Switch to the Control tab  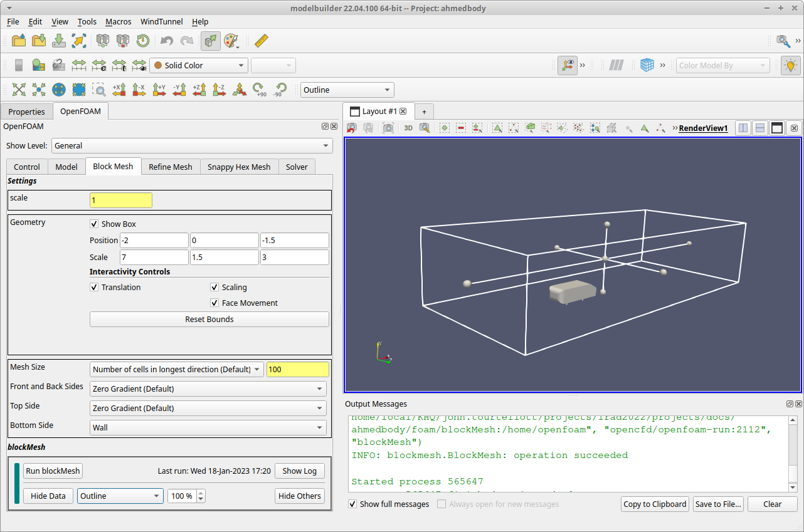27,167
